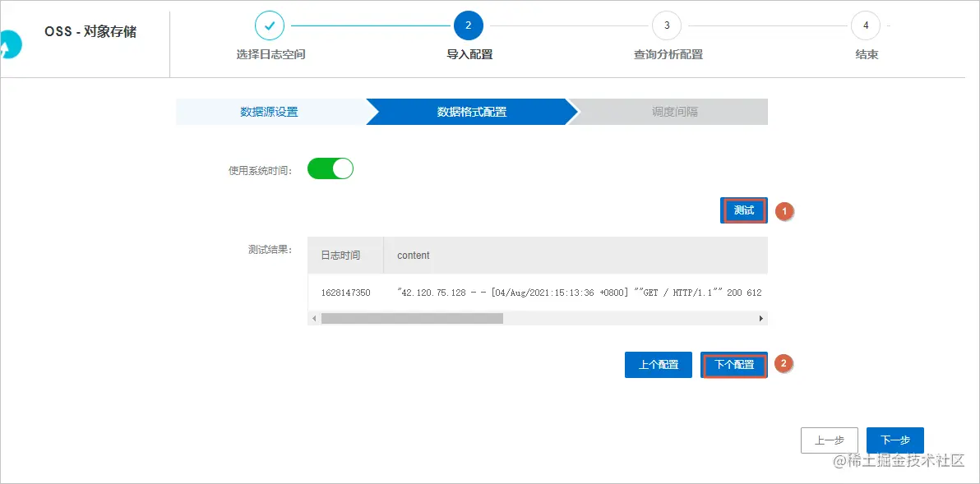The height and width of the screenshot is (484, 980).
Task: Click the 上个配置 button
Action: coord(658,365)
